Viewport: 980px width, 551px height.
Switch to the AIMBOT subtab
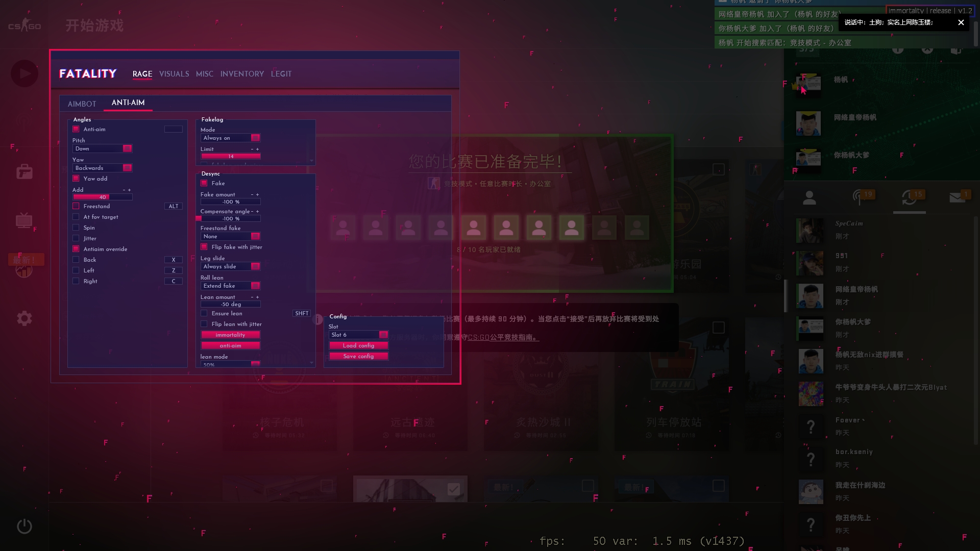(x=82, y=104)
